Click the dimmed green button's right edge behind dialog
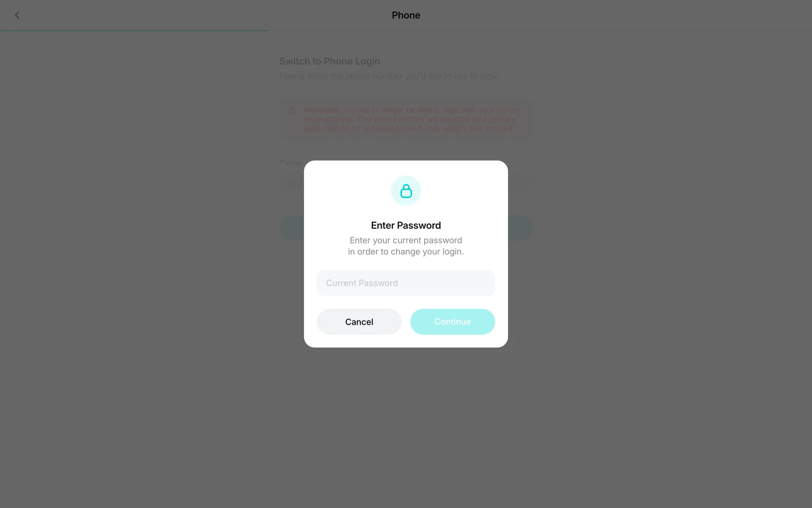 tap(520, 228)
